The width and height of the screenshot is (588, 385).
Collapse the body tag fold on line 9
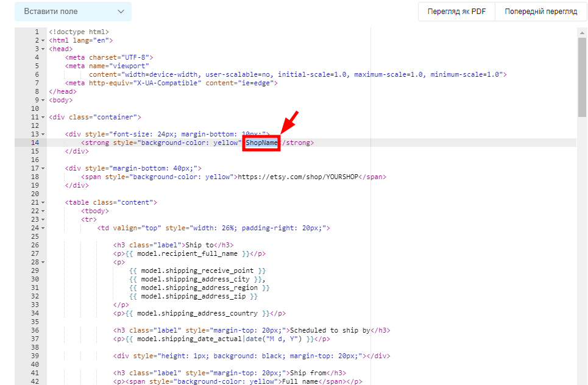pyautogui.click(x=43, y=100)
